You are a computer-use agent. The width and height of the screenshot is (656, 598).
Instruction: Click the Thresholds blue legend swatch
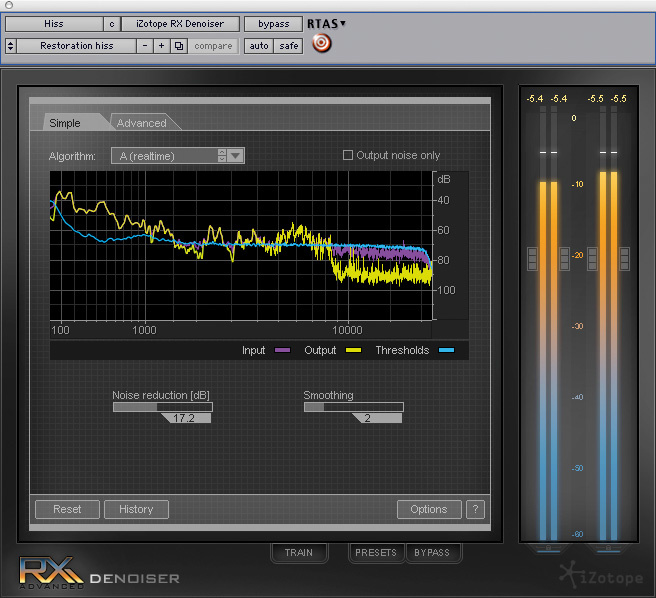click(x=446, y=350)
